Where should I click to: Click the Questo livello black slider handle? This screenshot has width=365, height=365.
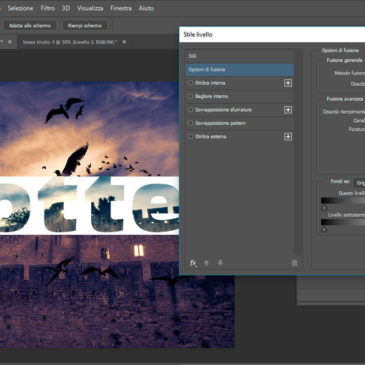tap(324, 208)
